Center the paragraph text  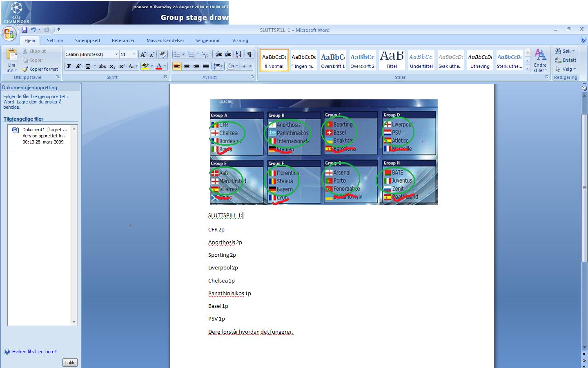[x=187, y=66]
